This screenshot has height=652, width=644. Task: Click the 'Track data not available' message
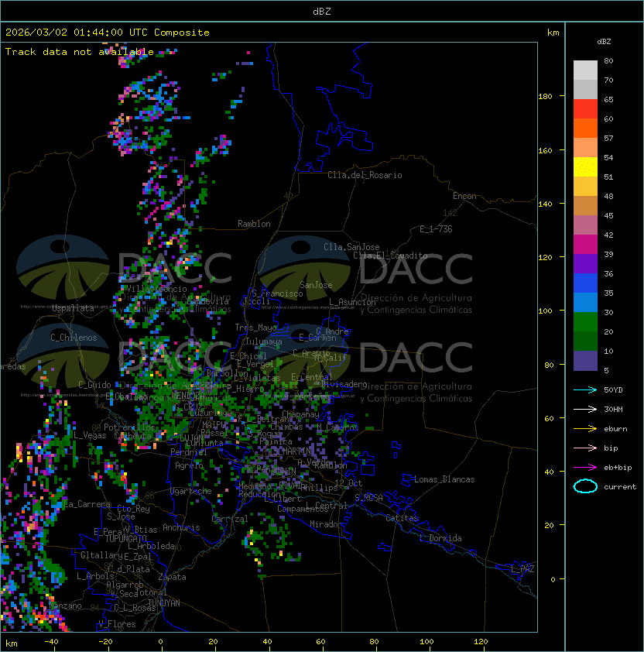(79, 52)
